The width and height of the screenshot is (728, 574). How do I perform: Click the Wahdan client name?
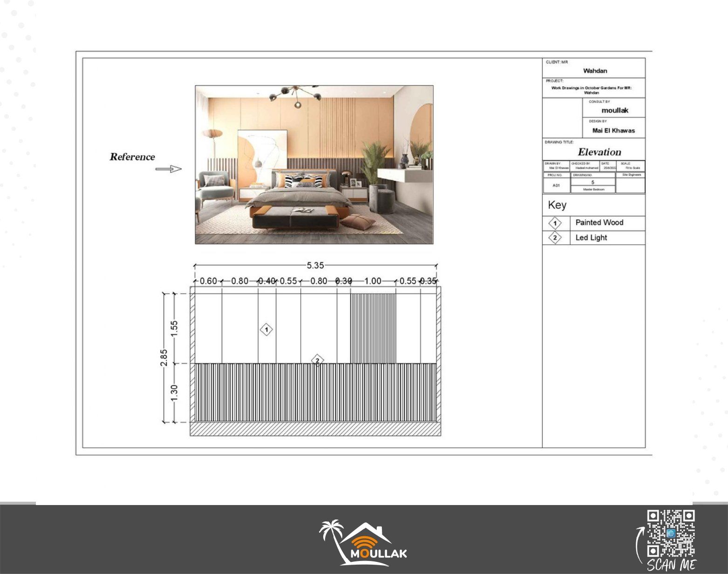[595, 71]
